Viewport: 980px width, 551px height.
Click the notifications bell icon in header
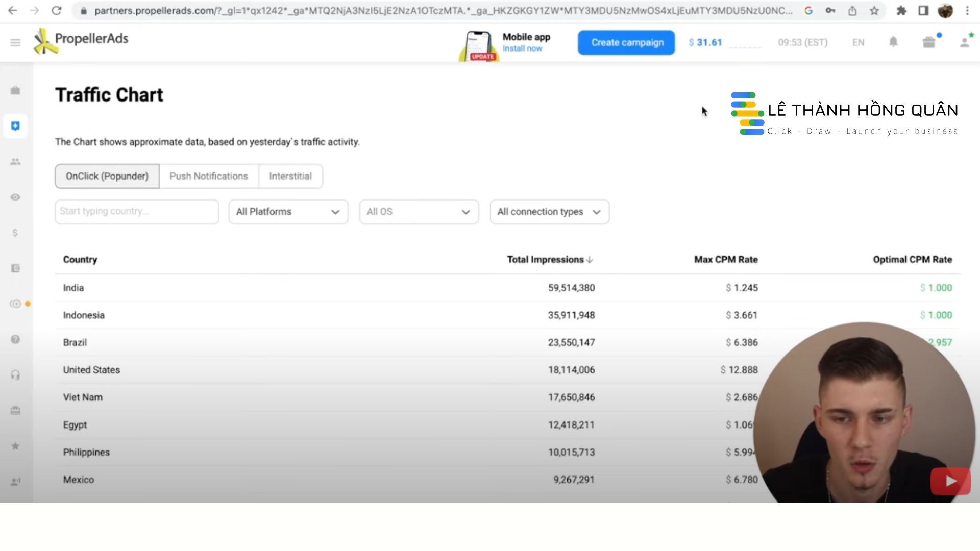[x=893, y=42]
